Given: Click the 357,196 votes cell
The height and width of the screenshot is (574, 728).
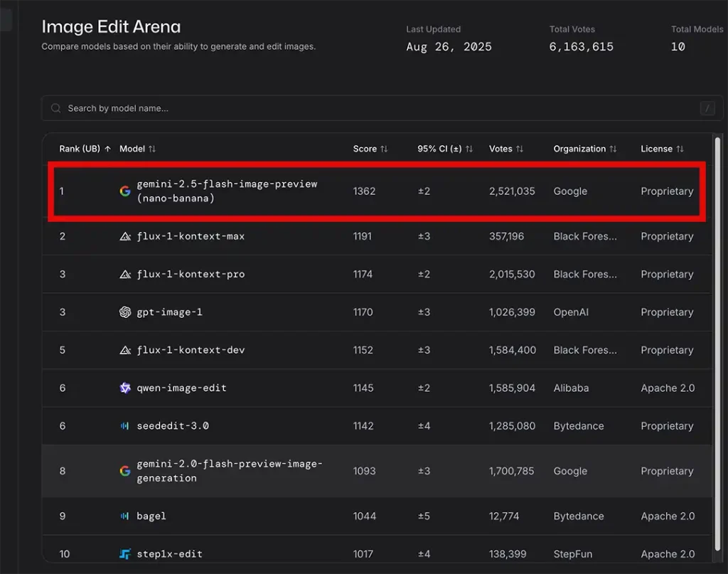Looking at the screenshot, I should [x=506, y=236].
